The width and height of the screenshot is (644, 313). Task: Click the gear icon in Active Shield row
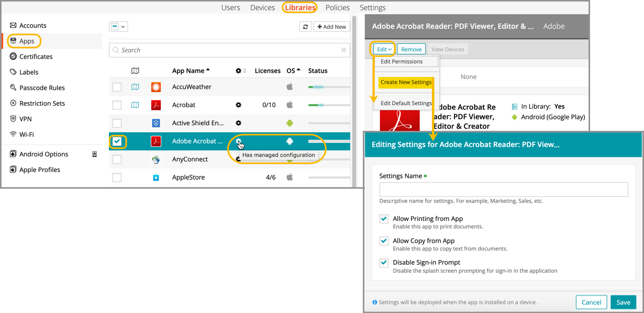[x=238, y=123]
